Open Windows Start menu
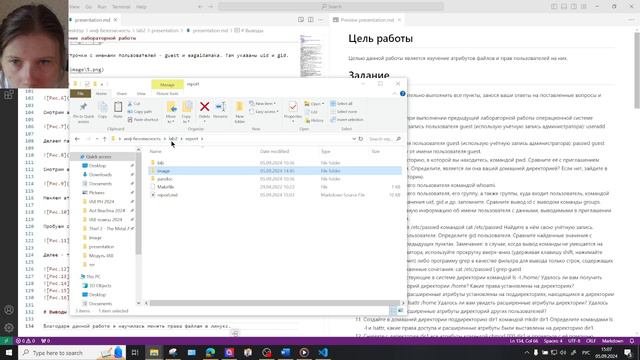640x360 pixels. click(x=9, y=352)
